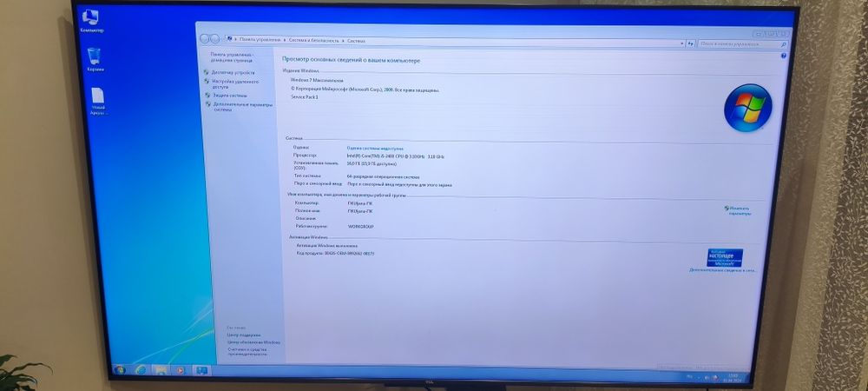Launch Internet Explorer from taskbar

pyautogui.click(x=141, y=370)
